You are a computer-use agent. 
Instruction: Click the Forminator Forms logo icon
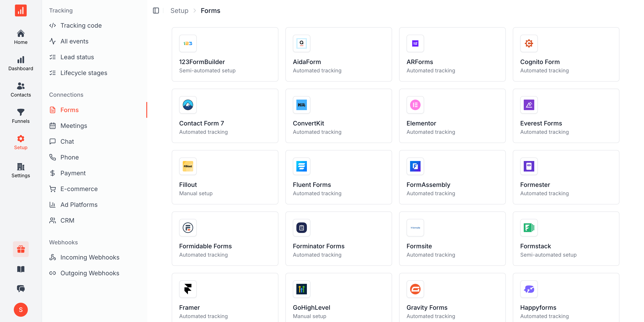point(301,228)
